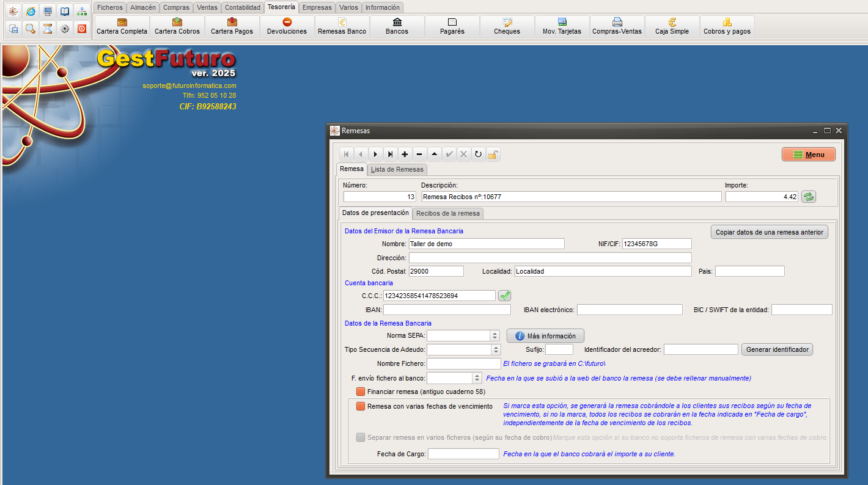The image size is (868, 485).
Task: Open Devoluciones toolbar button
Action: pos(287,26)
